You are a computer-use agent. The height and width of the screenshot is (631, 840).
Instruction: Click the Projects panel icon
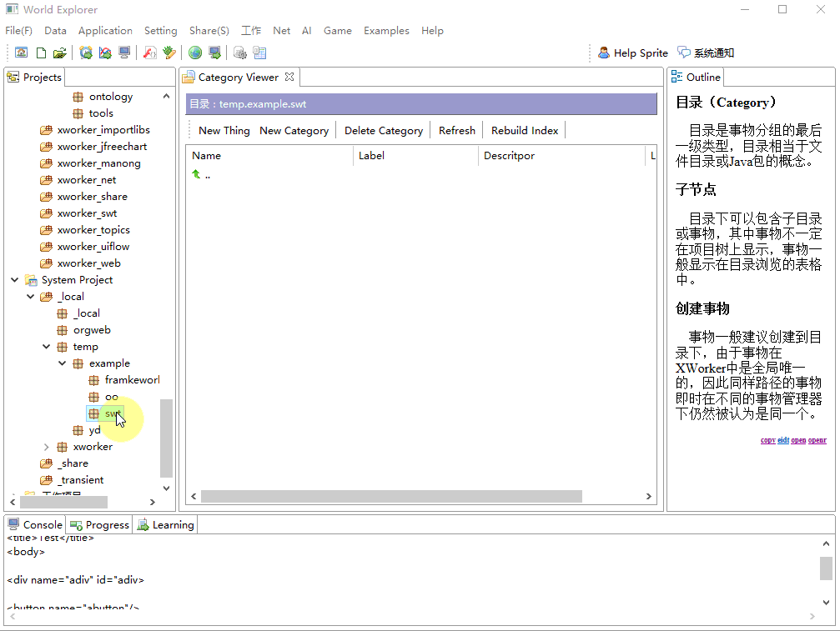(12, 76)
